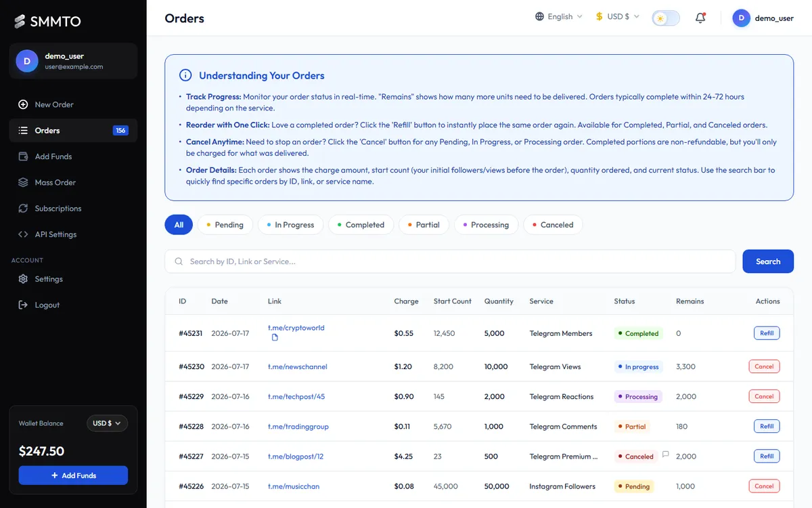Viewport: 812px width, 508px height.
Task: Click the blue Search button
Action: pyautogui.click(x=768, y=261)
